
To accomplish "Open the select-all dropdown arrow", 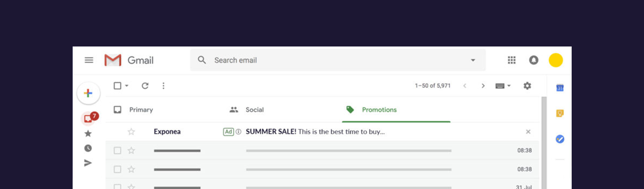I will 127,86.
